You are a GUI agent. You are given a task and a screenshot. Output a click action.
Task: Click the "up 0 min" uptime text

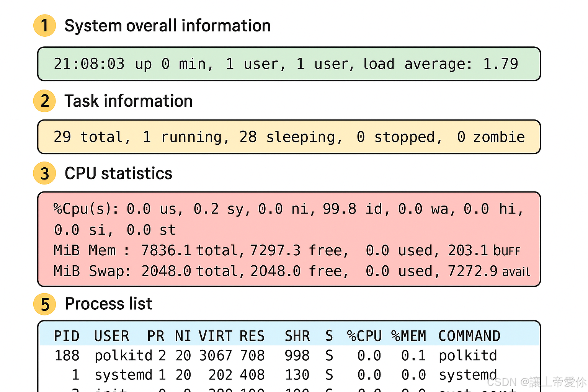174,64
